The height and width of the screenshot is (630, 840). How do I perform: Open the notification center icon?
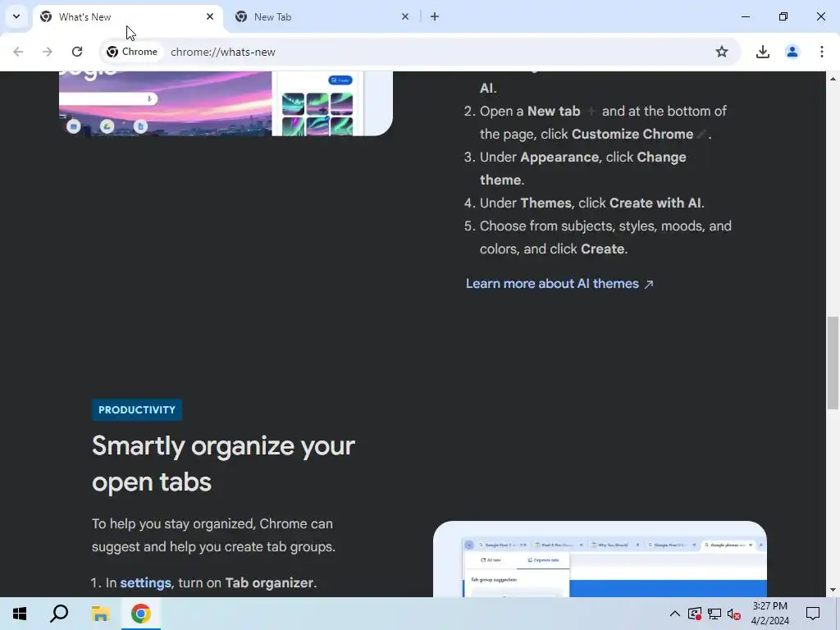tap(813, 614)
